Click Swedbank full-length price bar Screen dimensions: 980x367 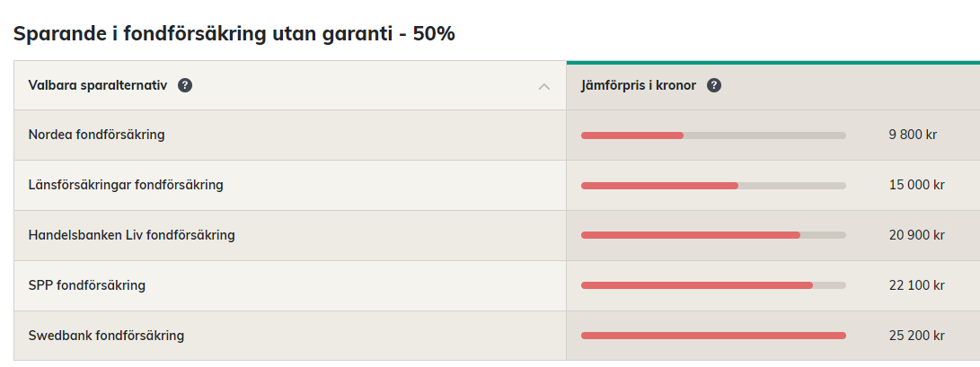713,336
